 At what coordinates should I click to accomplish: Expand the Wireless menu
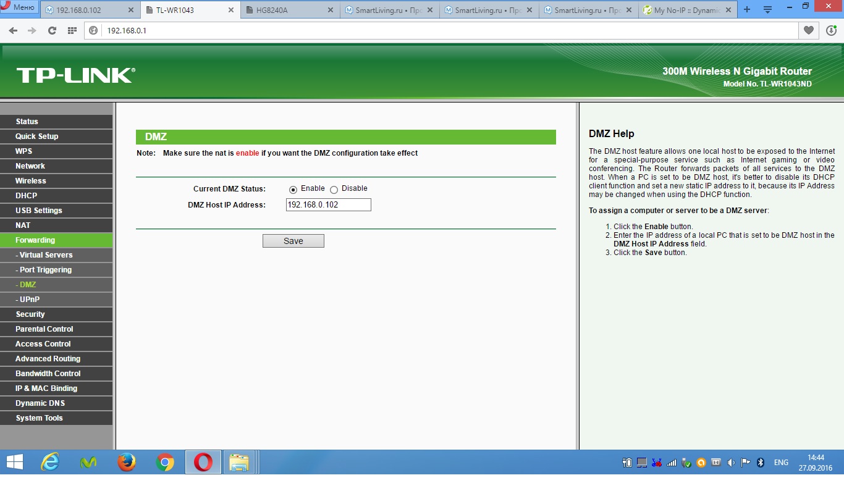click(x=56, y=181)
